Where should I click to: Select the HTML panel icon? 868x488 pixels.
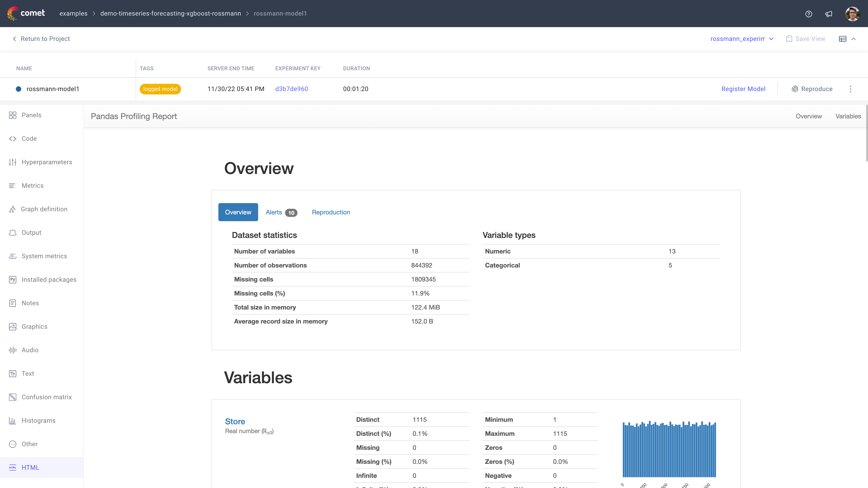(x=13, y=467)
